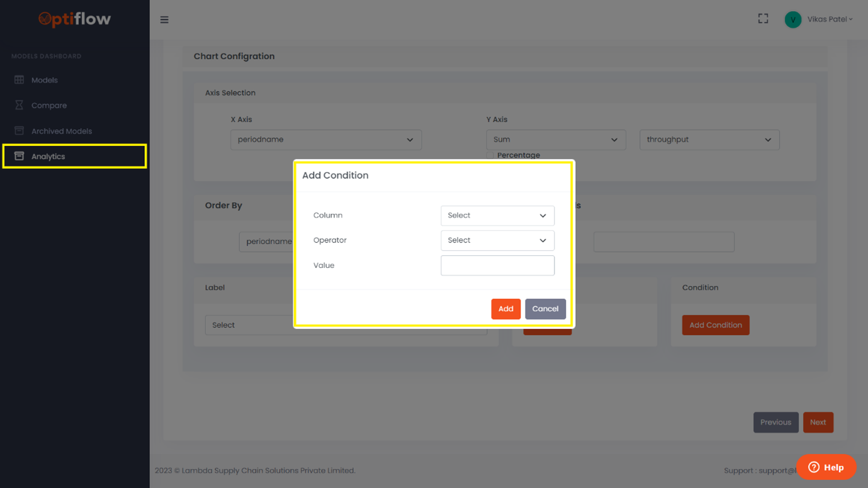The height and width of the screenshot is (488, 868).
Task: Click the Optiflow logo
Action: (x=74, y=19)
